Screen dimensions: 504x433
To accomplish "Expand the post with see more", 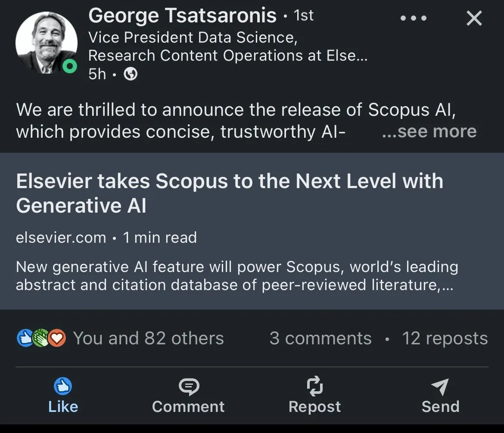I will [429, 131].
